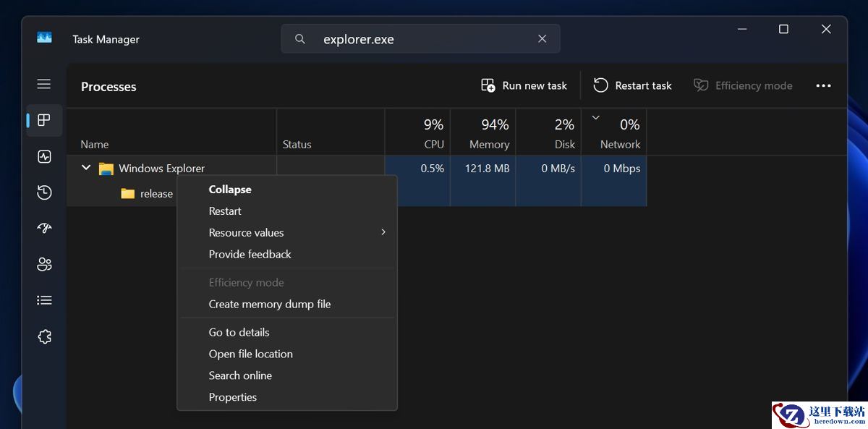
Task: Switch to the Users sidebar icon
Action: coord(44,264)
